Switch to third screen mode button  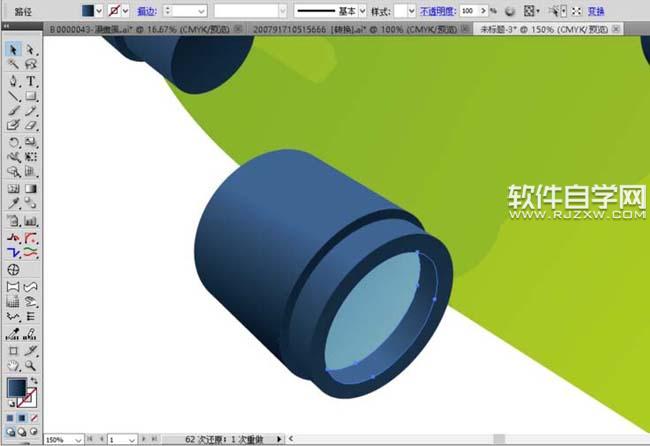coord(34,432)
